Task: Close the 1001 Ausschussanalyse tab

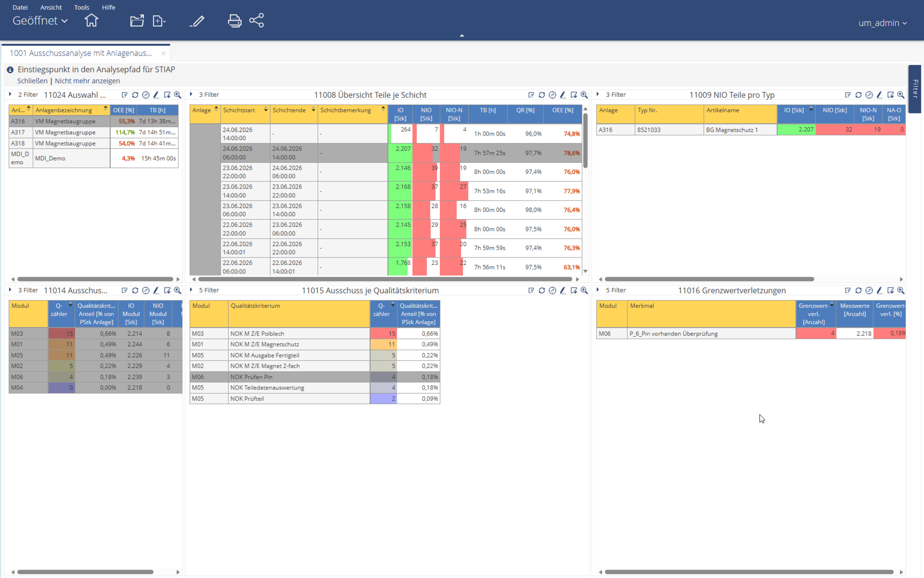Action: [164, 53]
